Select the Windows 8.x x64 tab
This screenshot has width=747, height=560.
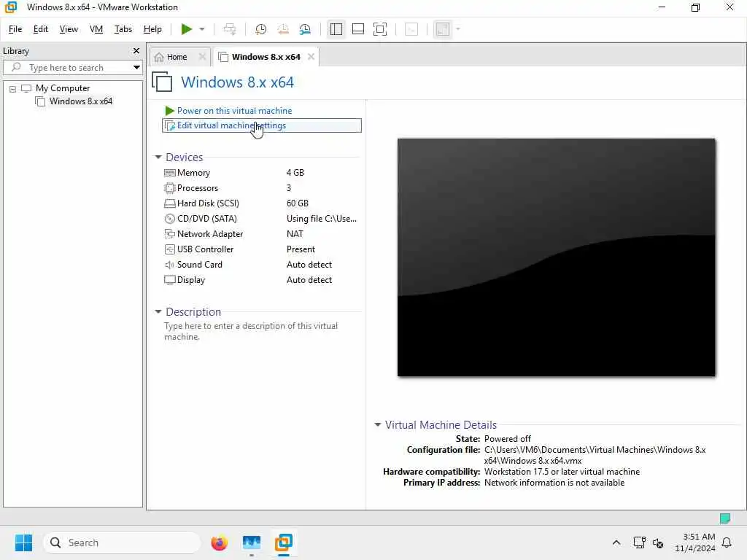(266, 57)
